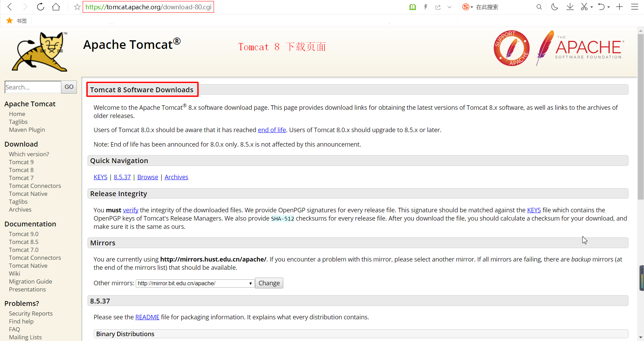Open the Maven Plugin sidebar link
This screenshot has height=341, width=644.
[x=27, y=130]
